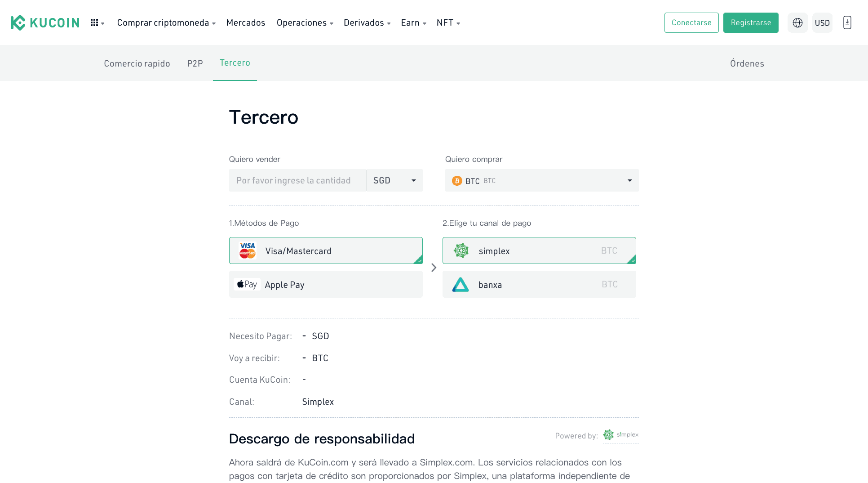Click the Bitcoin coin icon
This screenshot has height=483, width=868.
pyautogui.click(x=457, y=181)
